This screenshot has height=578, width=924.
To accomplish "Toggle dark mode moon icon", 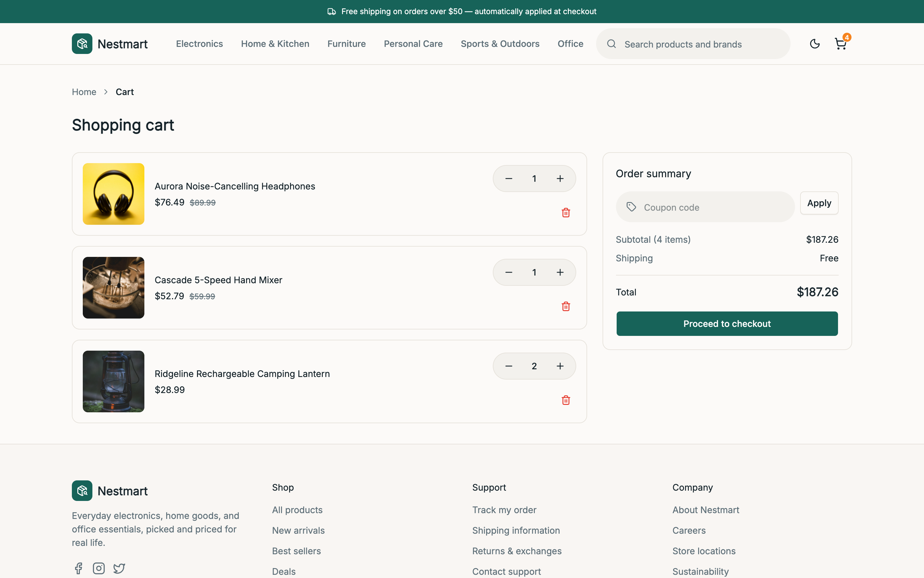I will pos(814,44).
